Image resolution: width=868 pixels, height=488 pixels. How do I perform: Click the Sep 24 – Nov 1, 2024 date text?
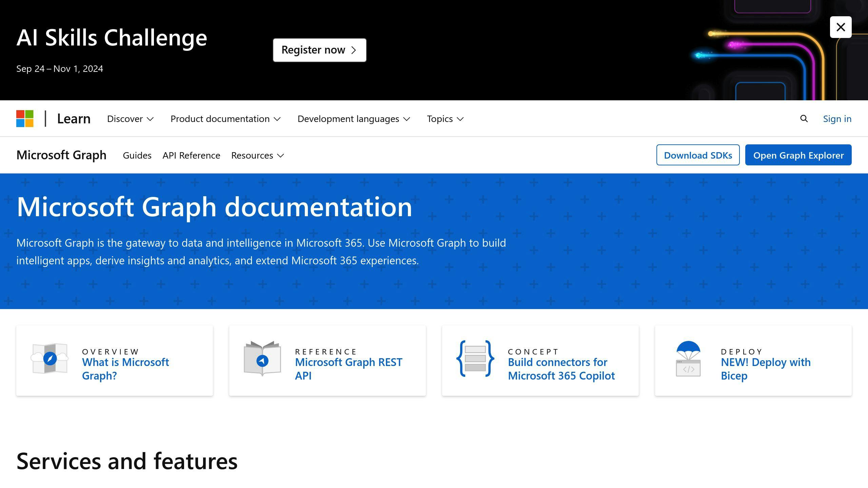(x=60, y=68)
